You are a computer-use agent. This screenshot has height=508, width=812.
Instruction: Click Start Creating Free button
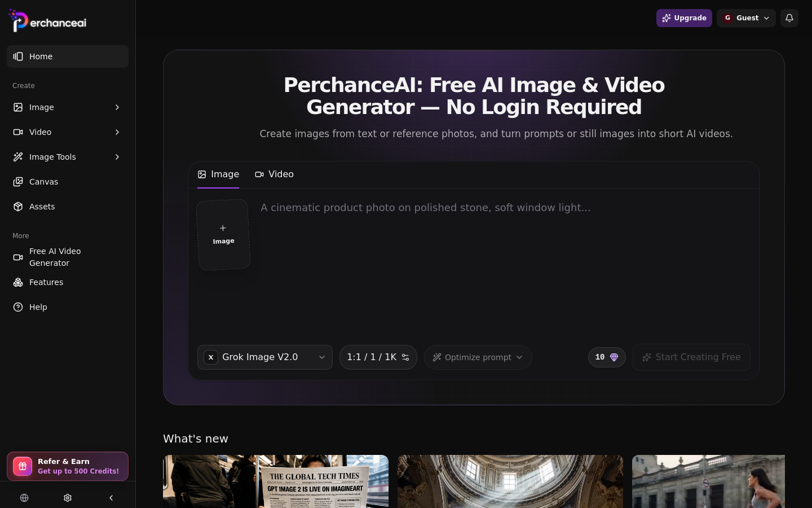[691, 357]
